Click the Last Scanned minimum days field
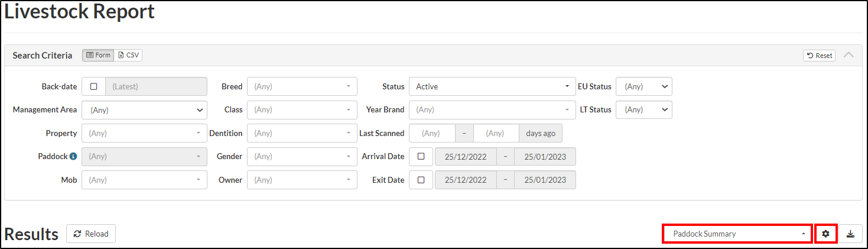This screenshot has width=868, height=249. [x=432, y=133]
